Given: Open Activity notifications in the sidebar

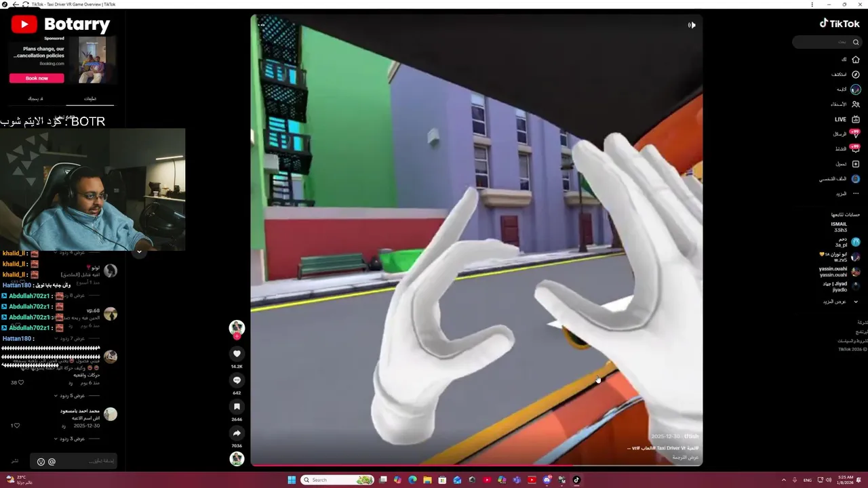Looking at the screenshot, I should [855, 149].
